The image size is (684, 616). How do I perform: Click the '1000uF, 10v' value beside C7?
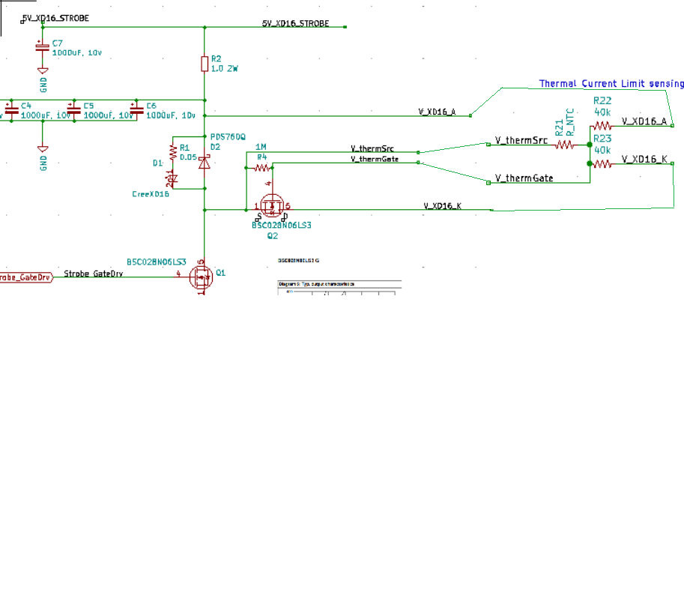click(77, 52)
